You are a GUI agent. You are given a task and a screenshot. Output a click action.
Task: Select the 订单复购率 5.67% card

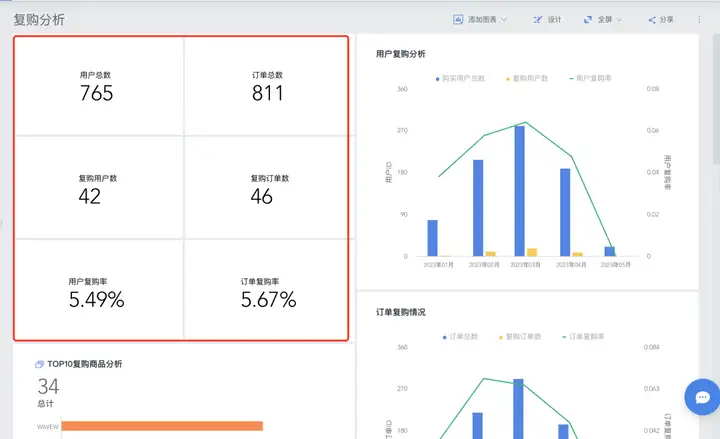(x=266, y=290)
